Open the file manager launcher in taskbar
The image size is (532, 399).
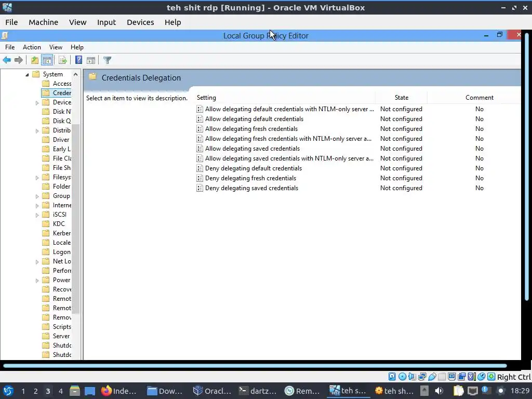point(75,391)
